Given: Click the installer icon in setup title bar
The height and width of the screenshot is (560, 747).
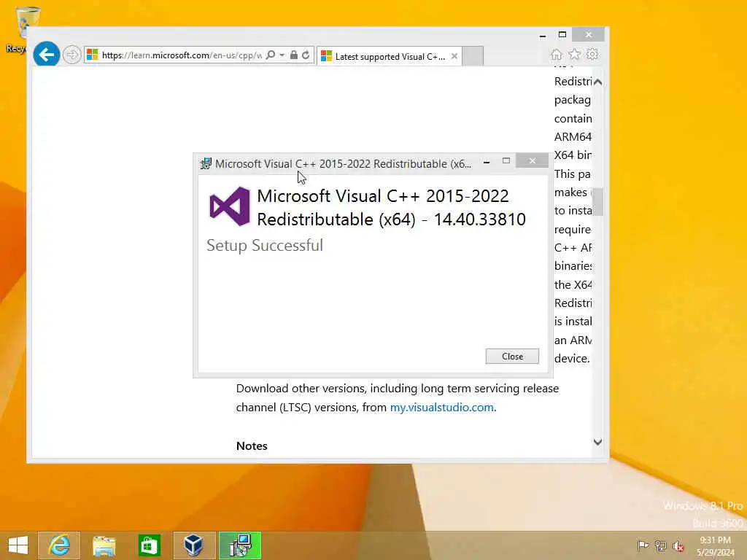Looking at the screenshot, I should (206, 164).
